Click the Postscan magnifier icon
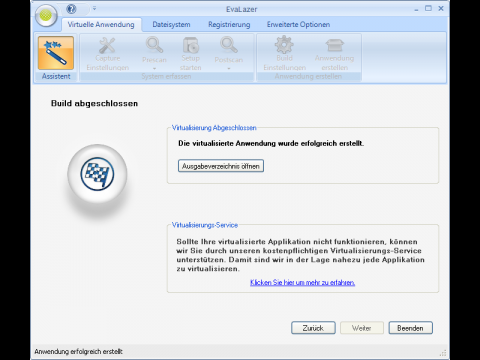 (x=229, y=45)
